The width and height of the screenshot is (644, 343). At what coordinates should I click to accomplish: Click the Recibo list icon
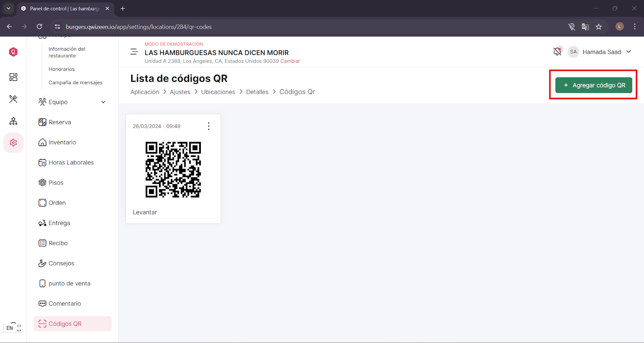point(42,243)
